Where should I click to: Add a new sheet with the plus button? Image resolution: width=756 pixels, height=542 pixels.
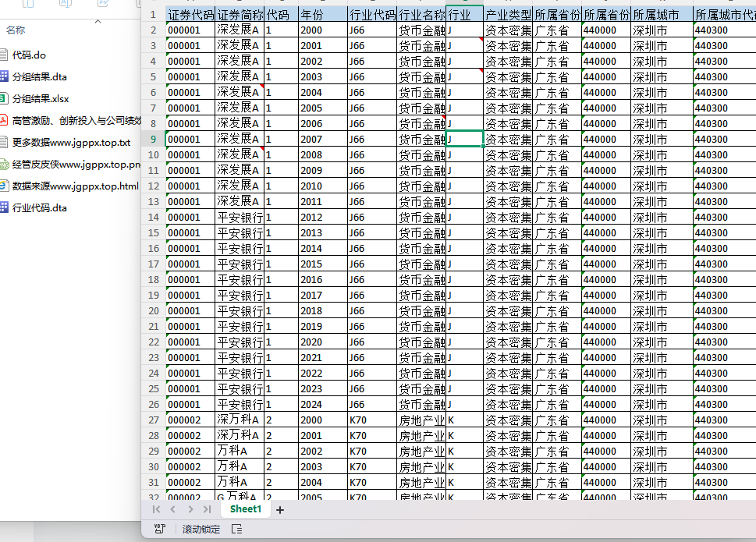(279, 510)
